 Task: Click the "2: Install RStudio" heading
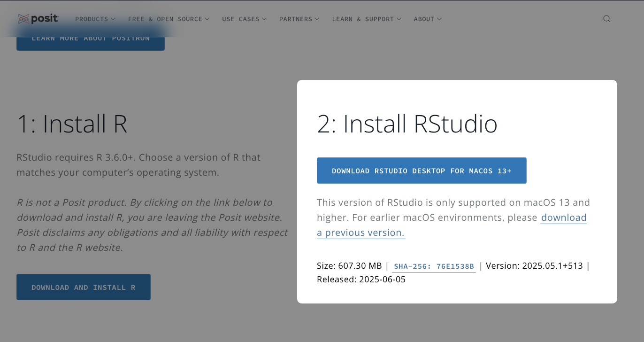click(x=407, y=124)
